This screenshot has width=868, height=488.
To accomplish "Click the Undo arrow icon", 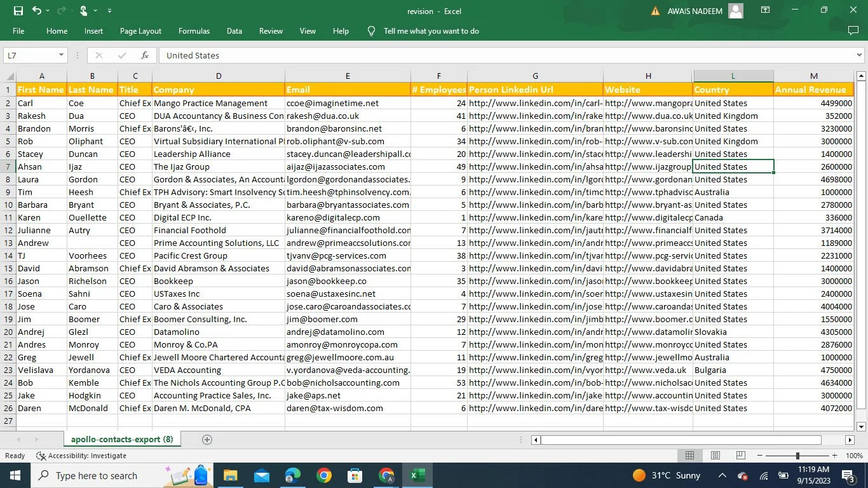I will tap(37, 11).
